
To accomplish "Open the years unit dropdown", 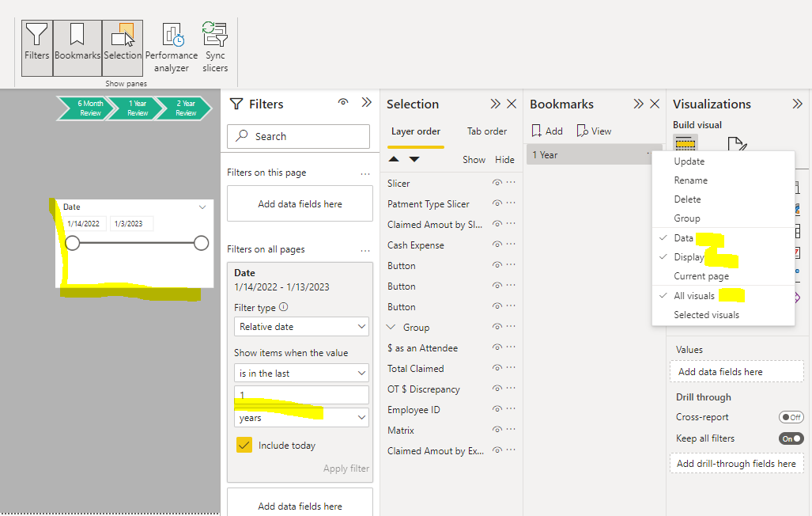I will (x=301, y=417).
